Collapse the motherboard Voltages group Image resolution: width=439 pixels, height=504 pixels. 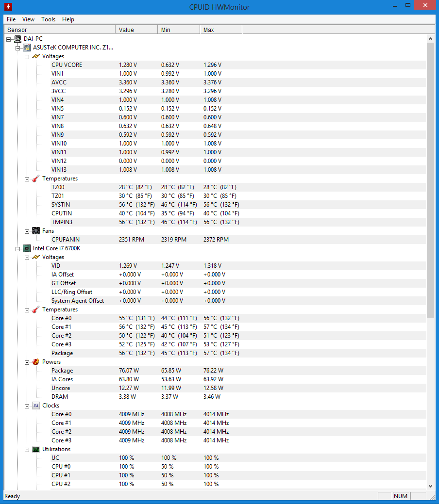27,57
